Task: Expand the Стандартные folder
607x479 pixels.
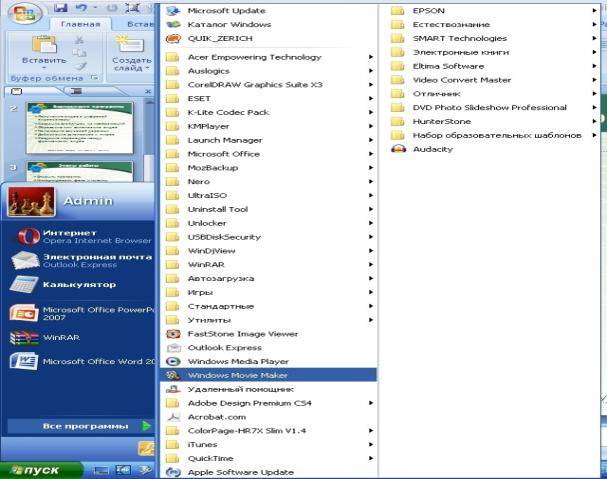Action: (x=268, y=306)
